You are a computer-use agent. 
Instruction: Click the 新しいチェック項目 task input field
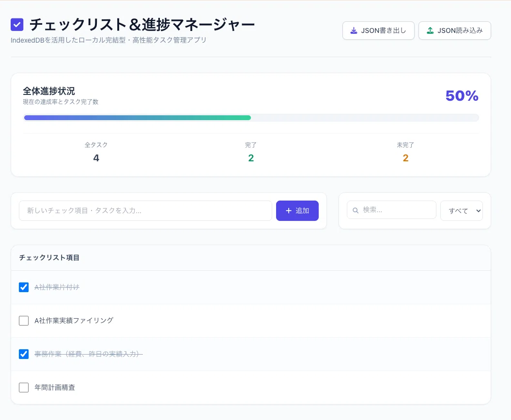(x=145, y=211)
